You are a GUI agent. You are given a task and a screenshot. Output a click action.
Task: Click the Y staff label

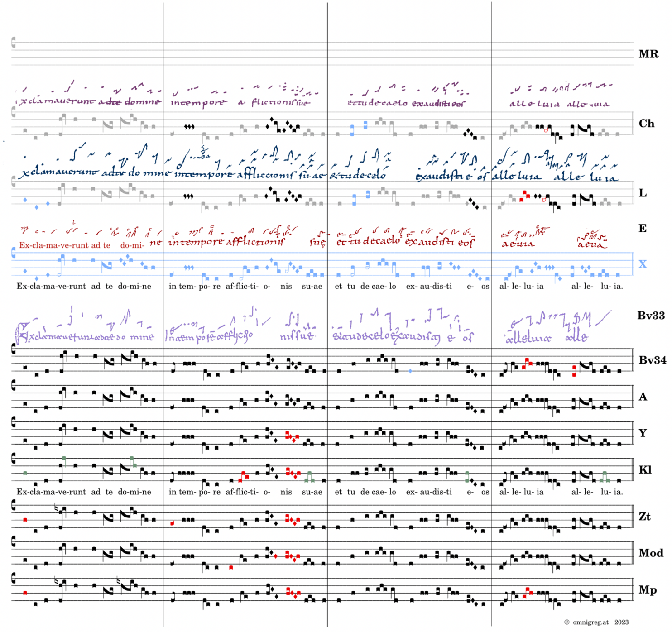point(642,433)
